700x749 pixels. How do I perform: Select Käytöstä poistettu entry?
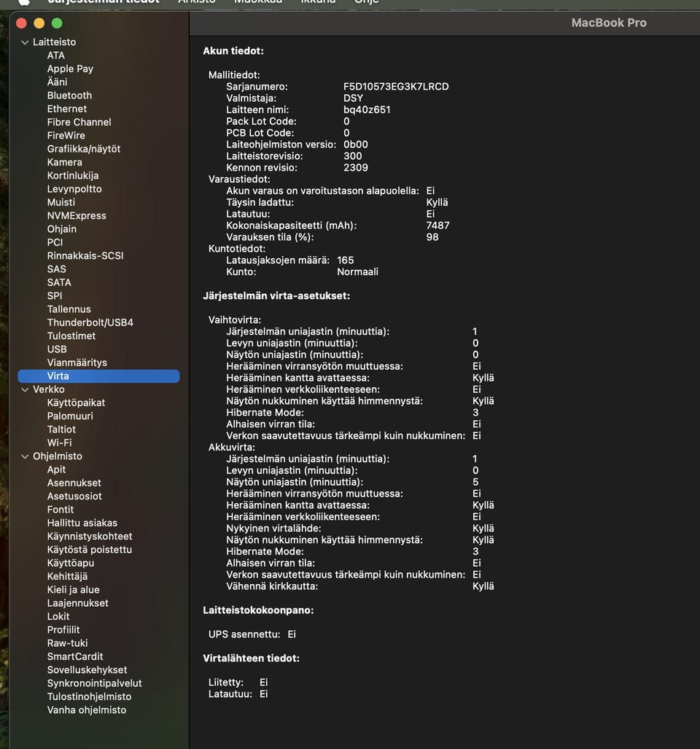[x=89, y=551]
